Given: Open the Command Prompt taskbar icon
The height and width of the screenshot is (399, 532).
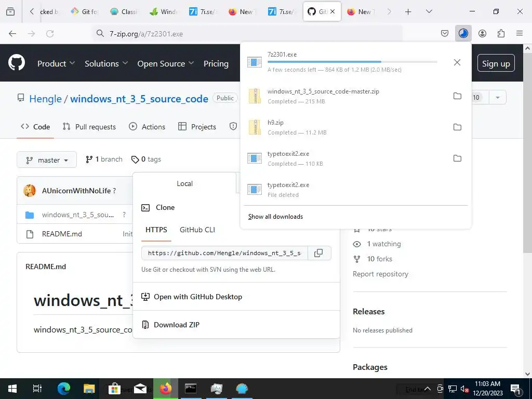Looking at the screenshot, I should tap(191, 389).
